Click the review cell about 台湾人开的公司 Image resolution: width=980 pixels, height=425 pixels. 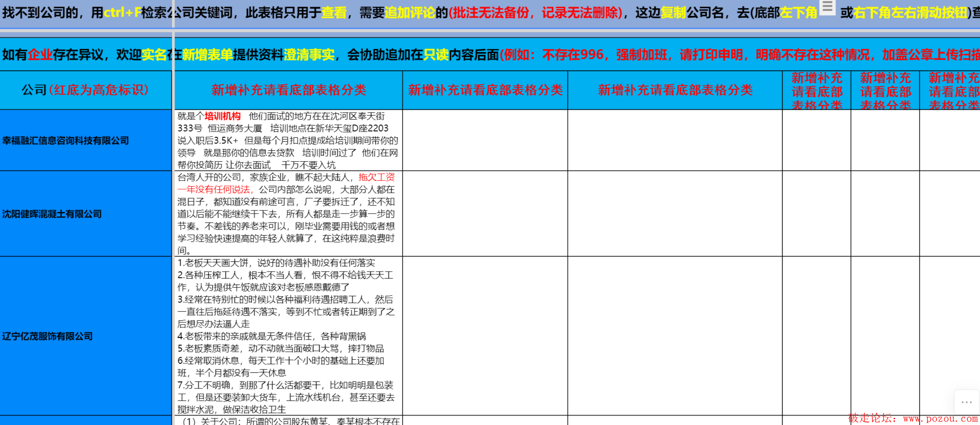(288, 214)
